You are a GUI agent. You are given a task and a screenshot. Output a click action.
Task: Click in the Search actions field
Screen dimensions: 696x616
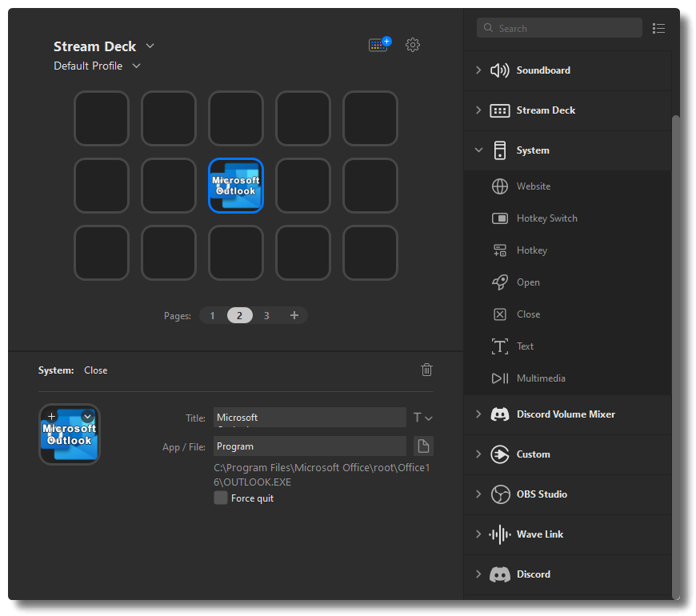(x=559, y=28)
